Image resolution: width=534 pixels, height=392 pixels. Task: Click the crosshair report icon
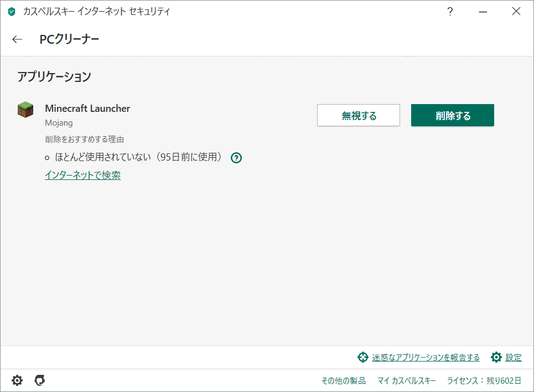click(362, 357)
